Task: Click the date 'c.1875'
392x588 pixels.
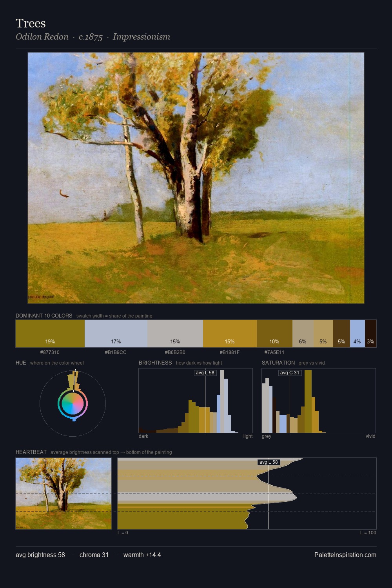Action: coord(91,37)
